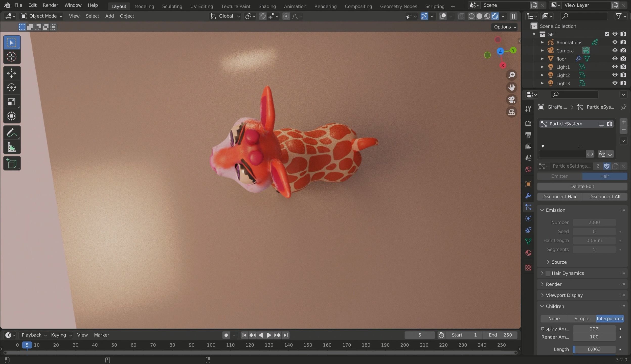Click the Display Amount value field
Viewport: 631px width, 364px height.
594,329
